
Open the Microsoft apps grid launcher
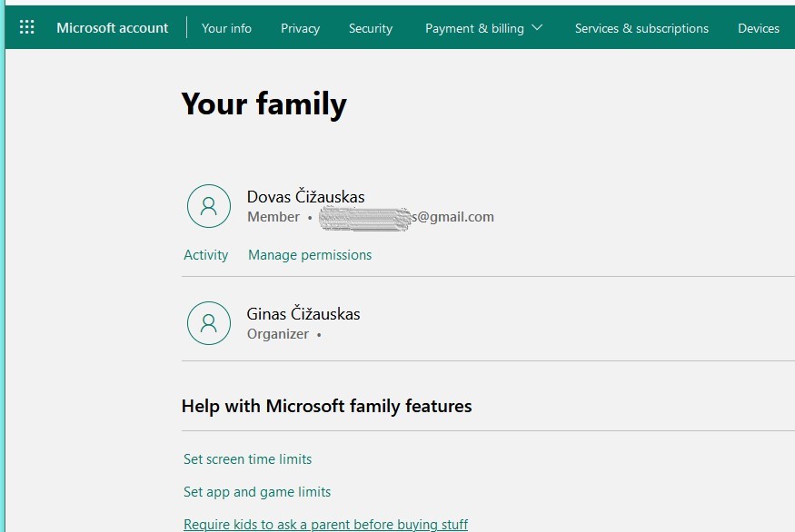27,27
